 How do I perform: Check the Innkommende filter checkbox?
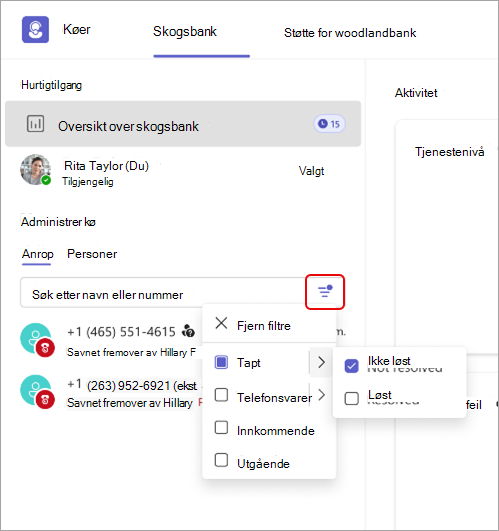coord(221,428)
